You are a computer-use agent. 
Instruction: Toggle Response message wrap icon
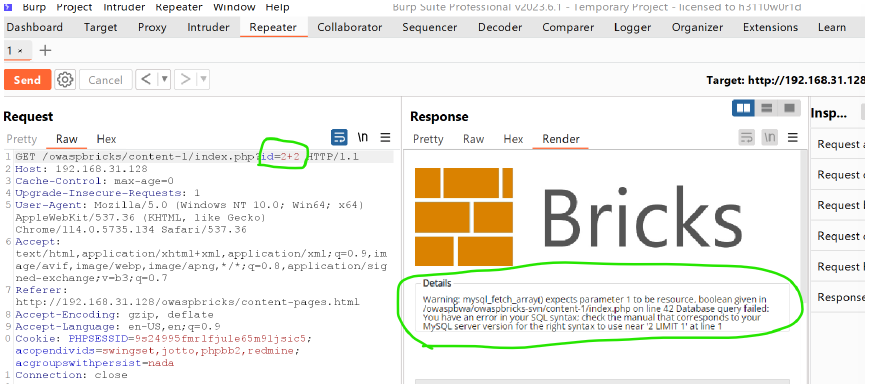(747, 137)
